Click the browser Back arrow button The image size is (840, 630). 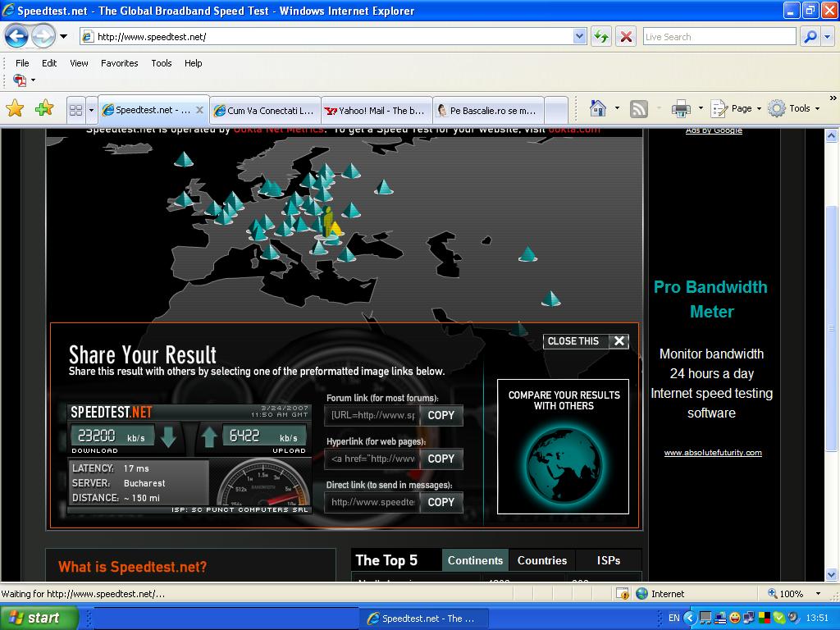pyautogui.click(x=16, y=36)
